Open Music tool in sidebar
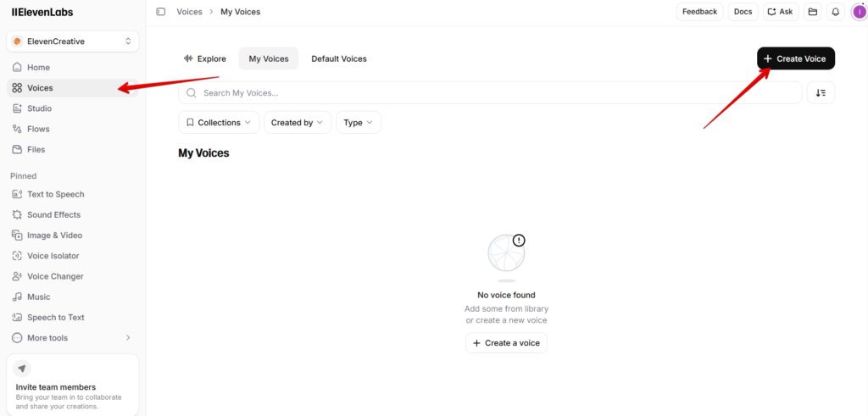 (x=73, y=297)
